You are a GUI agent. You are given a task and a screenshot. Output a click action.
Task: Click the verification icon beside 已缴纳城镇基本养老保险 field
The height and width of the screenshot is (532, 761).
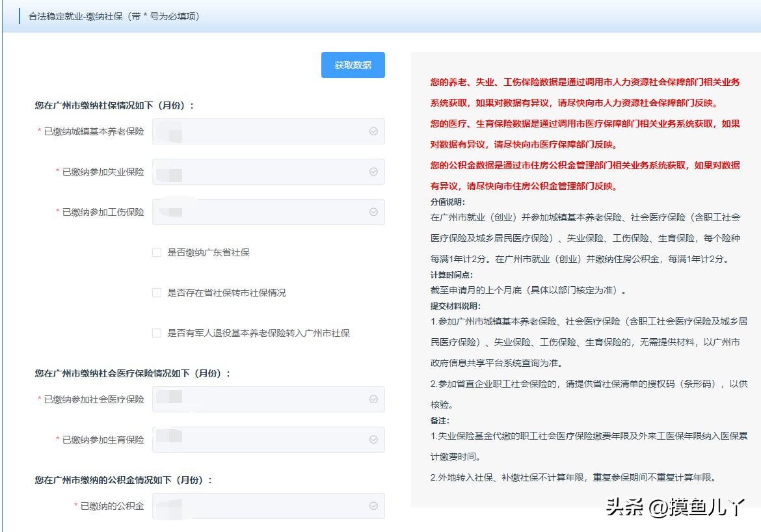coord(373,131)
